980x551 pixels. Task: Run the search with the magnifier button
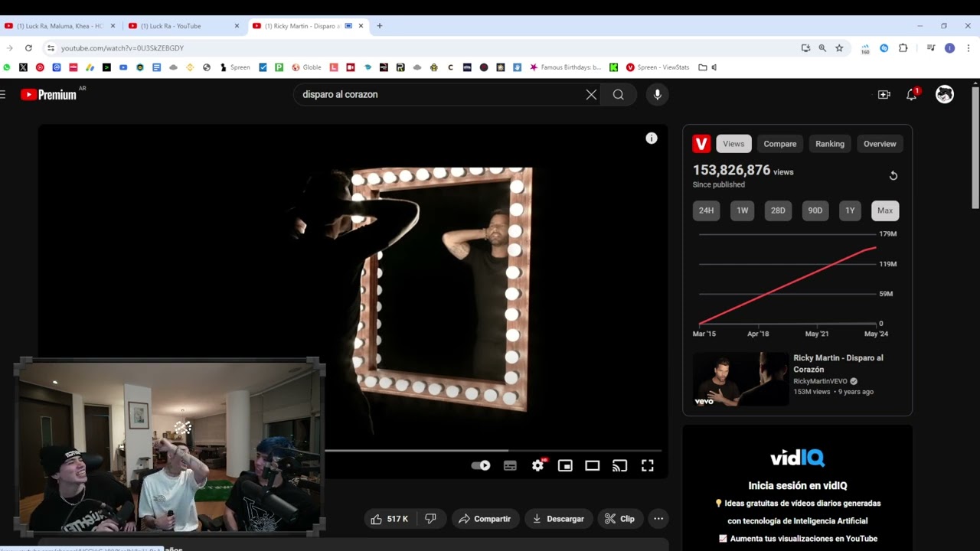pyautogui.click(x=619, y=95)
